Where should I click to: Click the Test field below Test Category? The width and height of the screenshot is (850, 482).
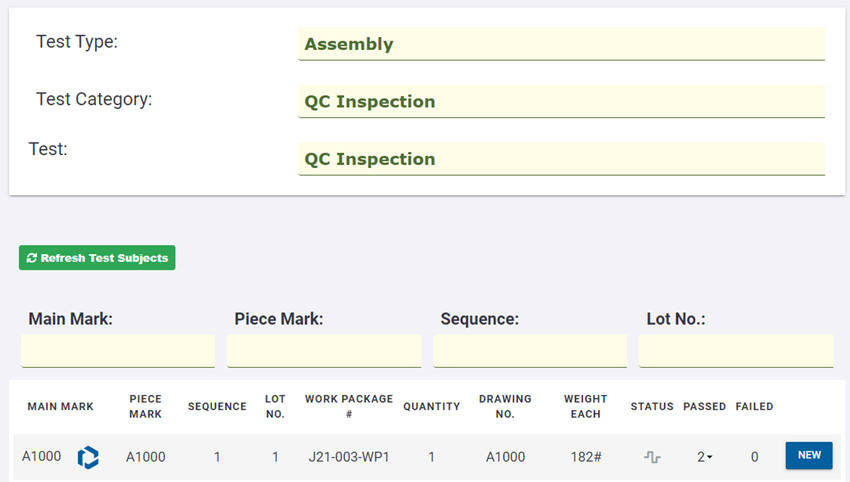[561, 159]
